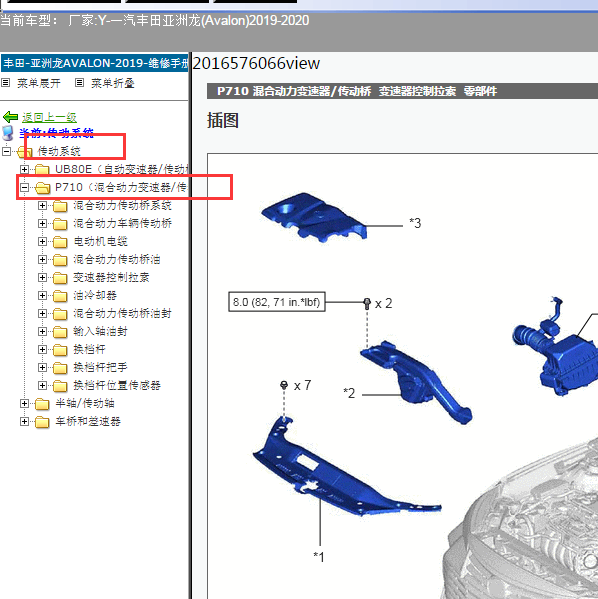Select folder icon for 变速器控制拉索
The height and width of the screenshot is (599, 598).
tap(60, 278)
